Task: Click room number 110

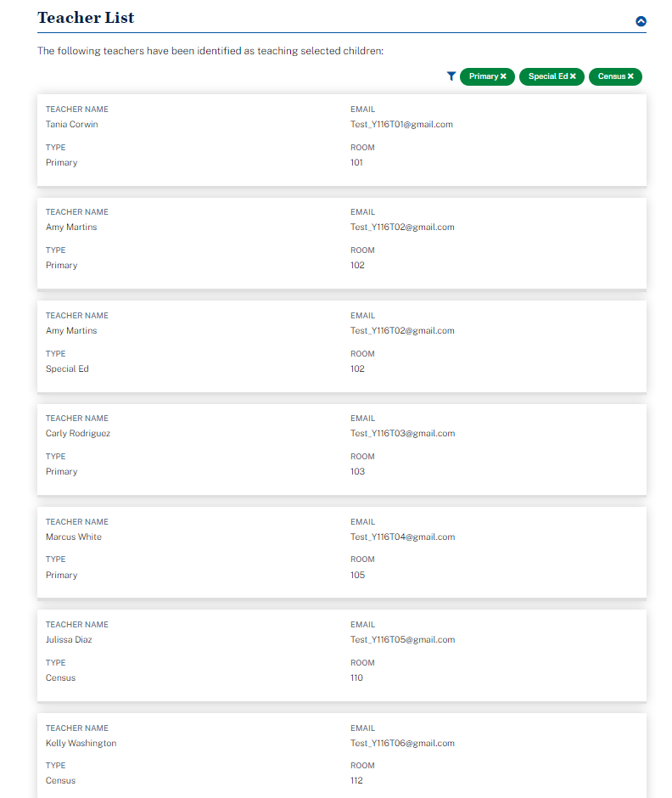Action: 356,678
